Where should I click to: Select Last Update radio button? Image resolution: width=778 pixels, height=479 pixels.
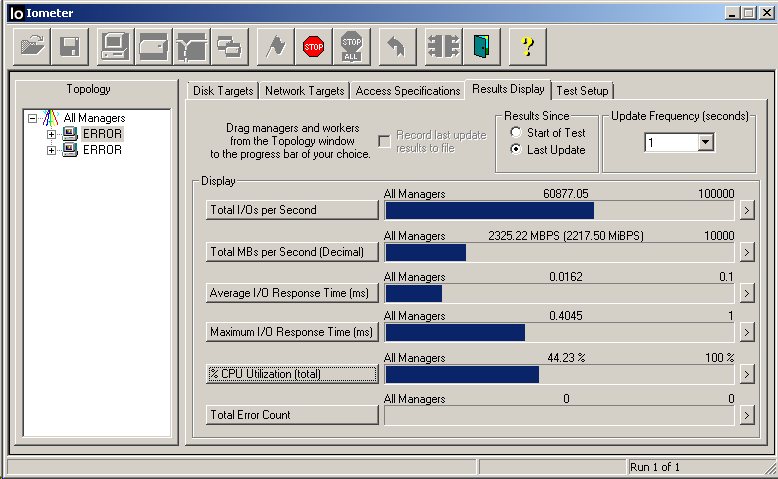tap(516, 149)
